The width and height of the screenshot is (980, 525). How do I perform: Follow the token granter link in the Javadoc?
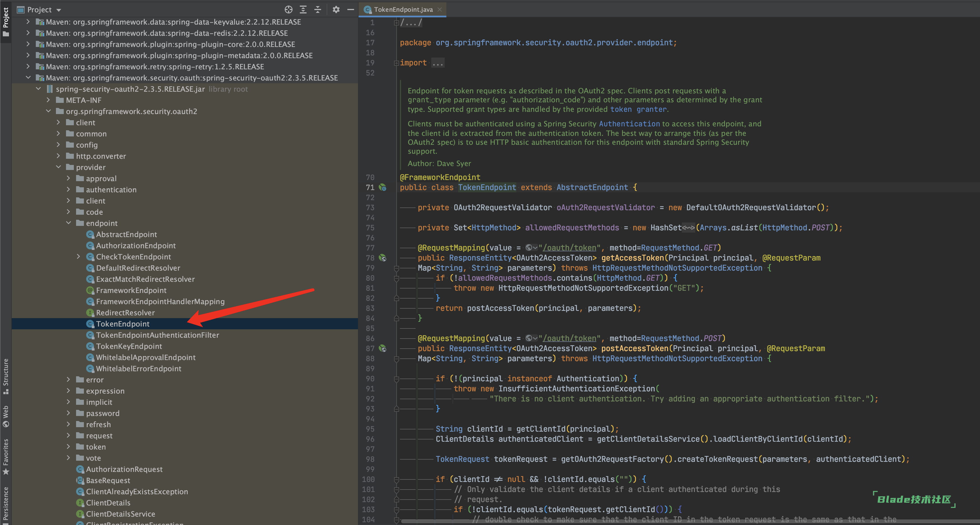click(x=638, y=110)
